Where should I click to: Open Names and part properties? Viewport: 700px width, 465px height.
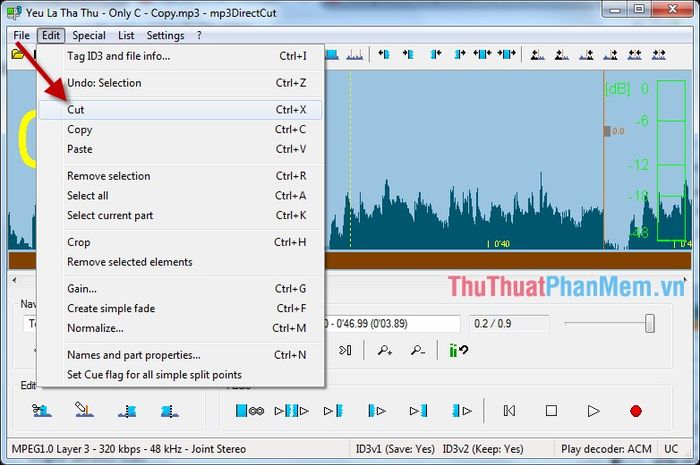pos(180,355)
